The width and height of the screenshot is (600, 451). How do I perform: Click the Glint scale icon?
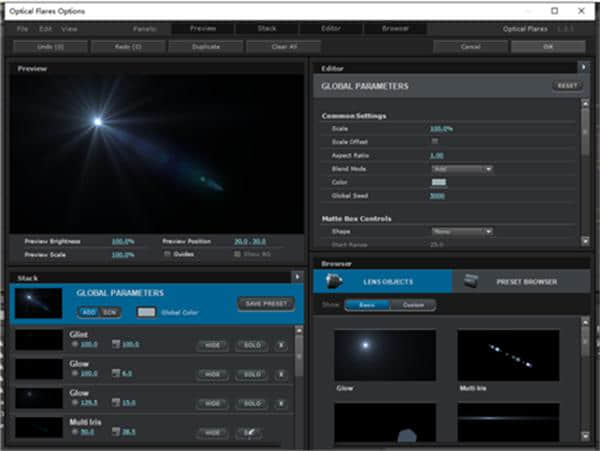pos(115,344)
